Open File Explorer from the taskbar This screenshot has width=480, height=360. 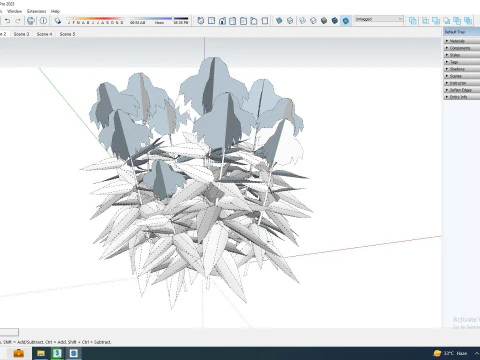point(41,353)
